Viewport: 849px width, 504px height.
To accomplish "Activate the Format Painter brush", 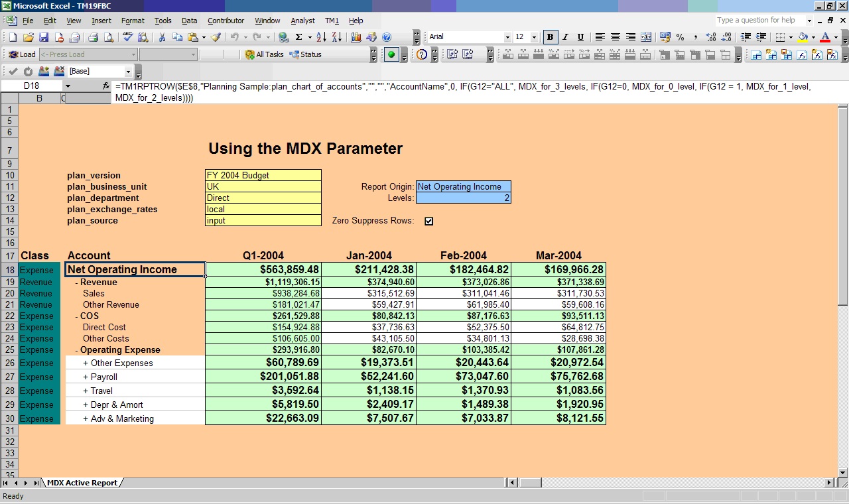I will tap(216, 37).
